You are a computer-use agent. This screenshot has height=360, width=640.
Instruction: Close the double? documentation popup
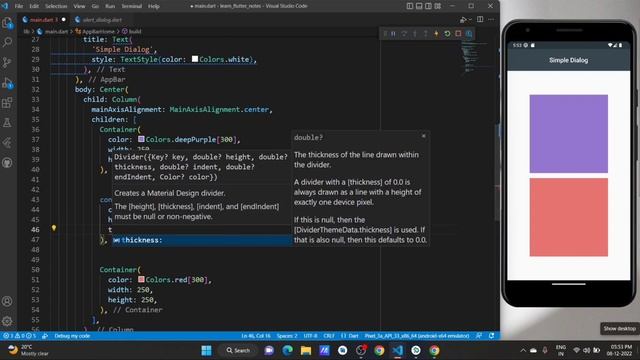(x=424, y=136)
